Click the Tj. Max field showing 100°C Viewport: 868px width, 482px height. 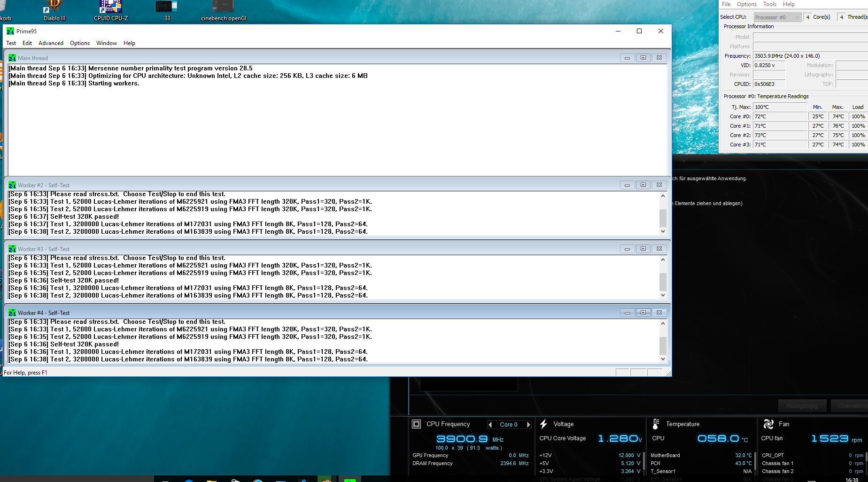pyautogui.click(x=780, y=107)
